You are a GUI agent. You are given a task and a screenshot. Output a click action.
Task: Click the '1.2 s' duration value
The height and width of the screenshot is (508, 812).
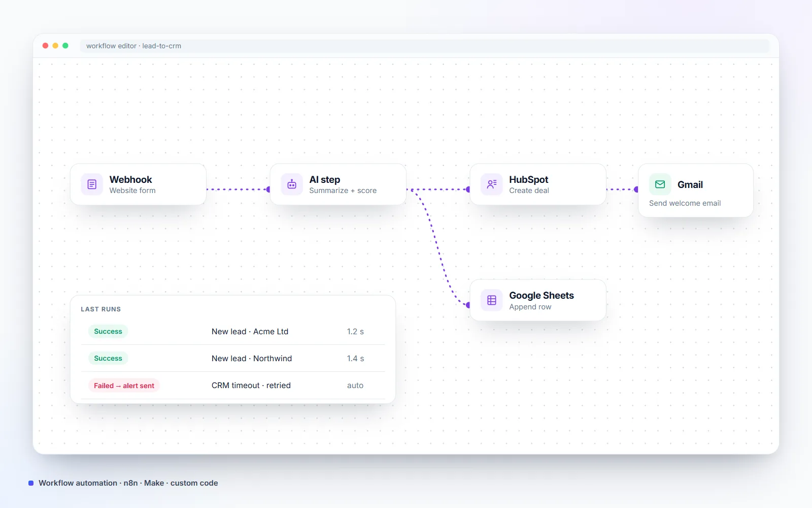click(355, 331)
